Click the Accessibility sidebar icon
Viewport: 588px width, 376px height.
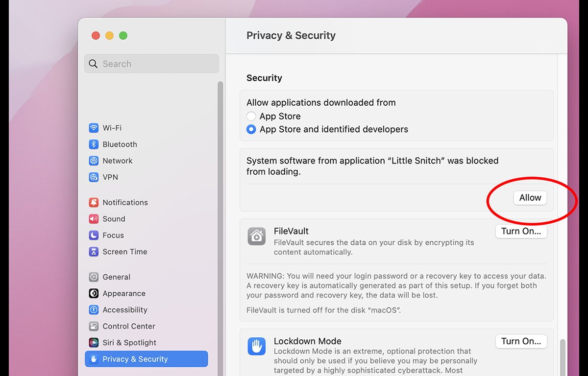point(94,310)
